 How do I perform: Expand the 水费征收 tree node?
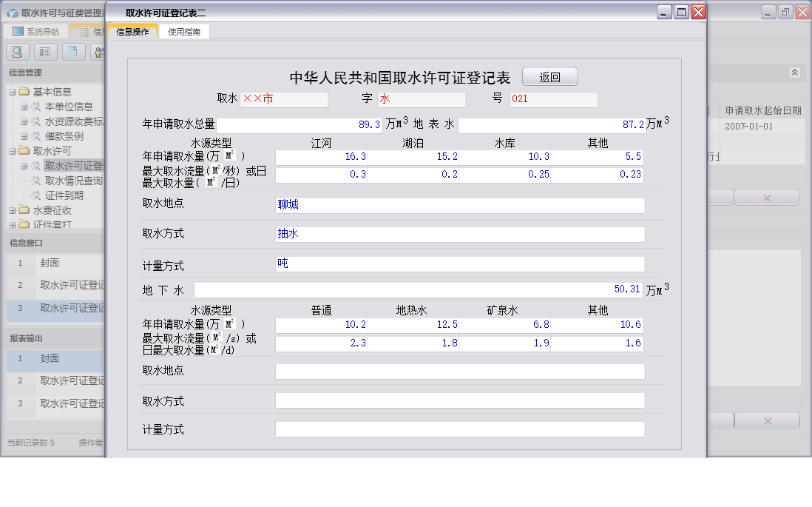pyautogui.click(x=12, y=209)
